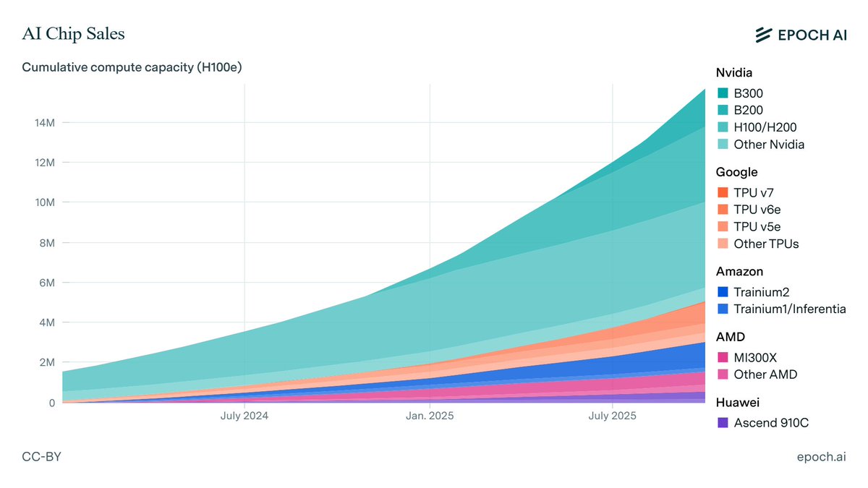
Task: Open the CC-BY license link
Action: pos(41,456)
